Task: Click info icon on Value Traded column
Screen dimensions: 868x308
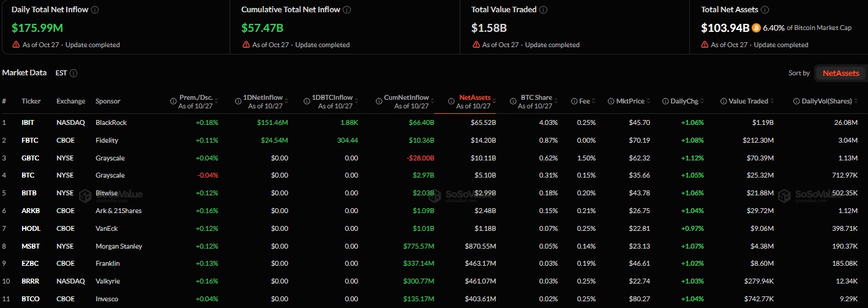Action: (x=724, y=101)
